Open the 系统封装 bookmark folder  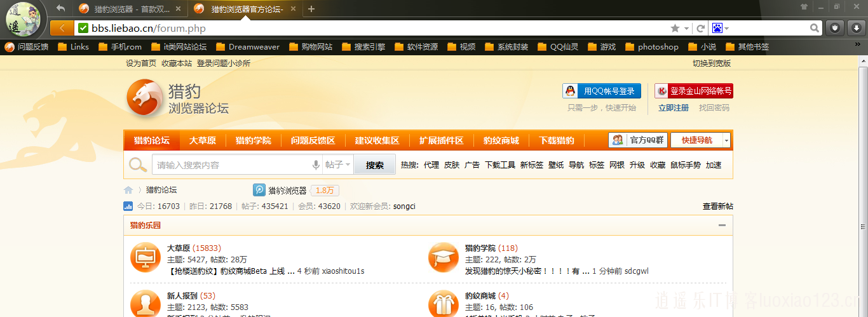(x=506, y=46)
